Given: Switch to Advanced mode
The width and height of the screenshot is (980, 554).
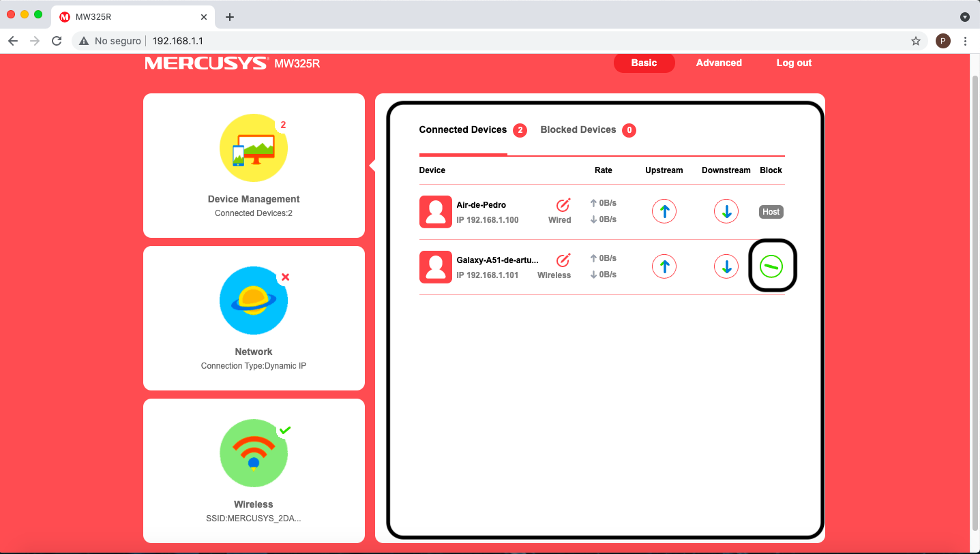Looking at the screenshot, I should coord(719,63).
